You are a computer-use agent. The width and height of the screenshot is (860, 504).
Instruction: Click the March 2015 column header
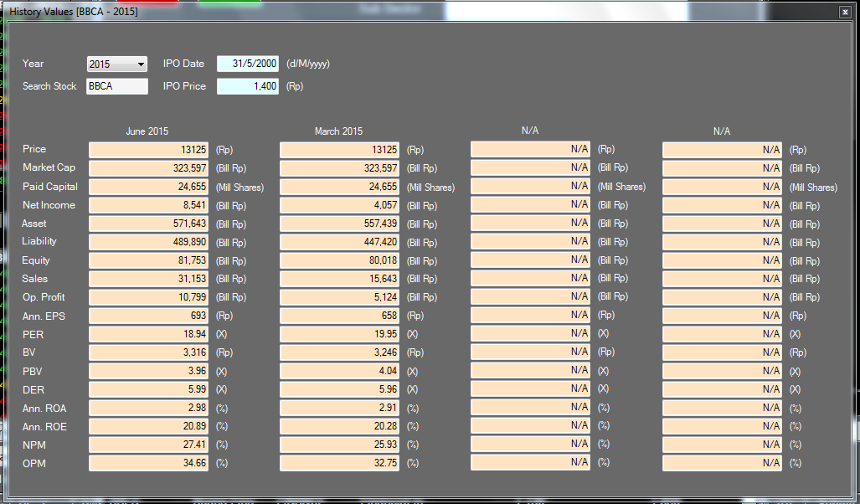[338, 131]
